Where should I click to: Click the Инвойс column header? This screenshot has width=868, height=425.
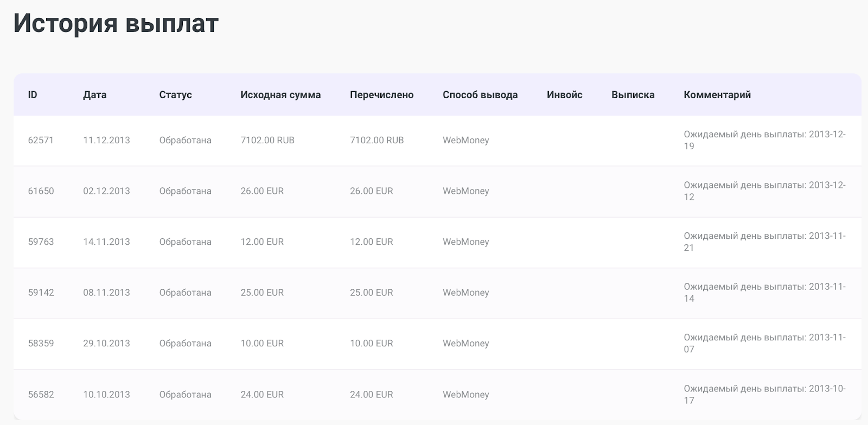[565, 94]
